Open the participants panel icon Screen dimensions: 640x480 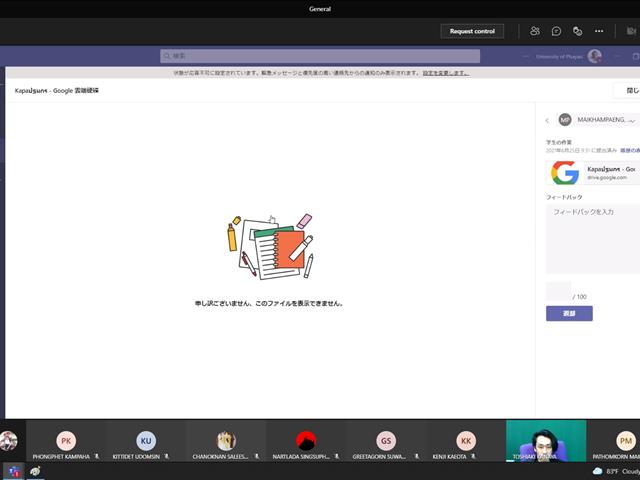click(x=535, y=31)
